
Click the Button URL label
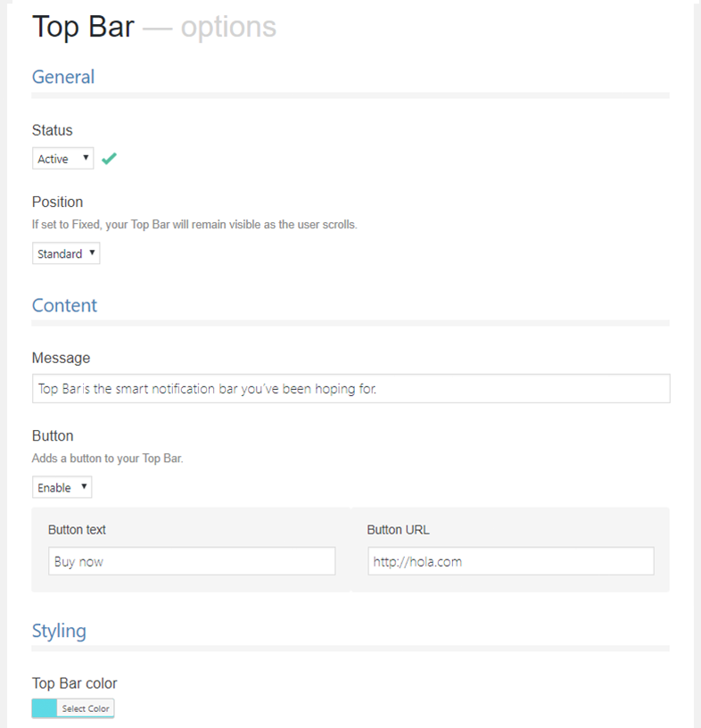click(398, 530)
